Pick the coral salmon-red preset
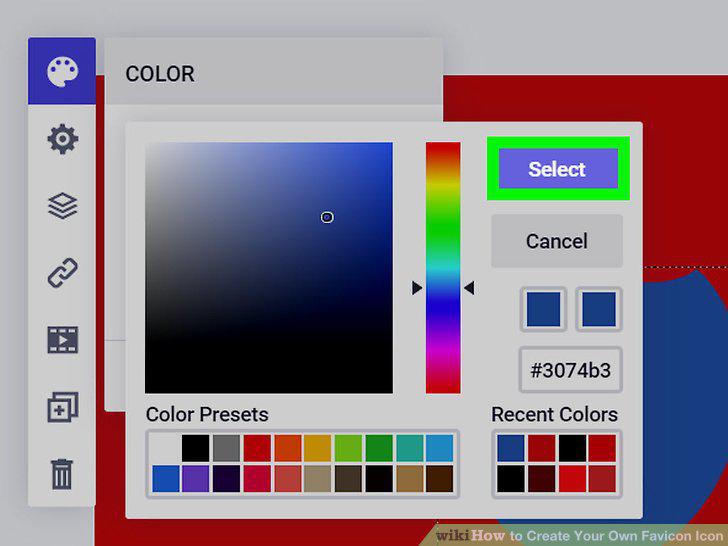 (x=288, y=479)
